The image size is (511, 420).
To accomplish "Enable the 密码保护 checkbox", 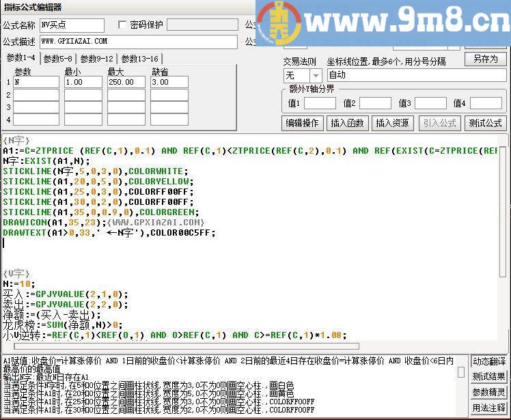I will coord(123,25).
